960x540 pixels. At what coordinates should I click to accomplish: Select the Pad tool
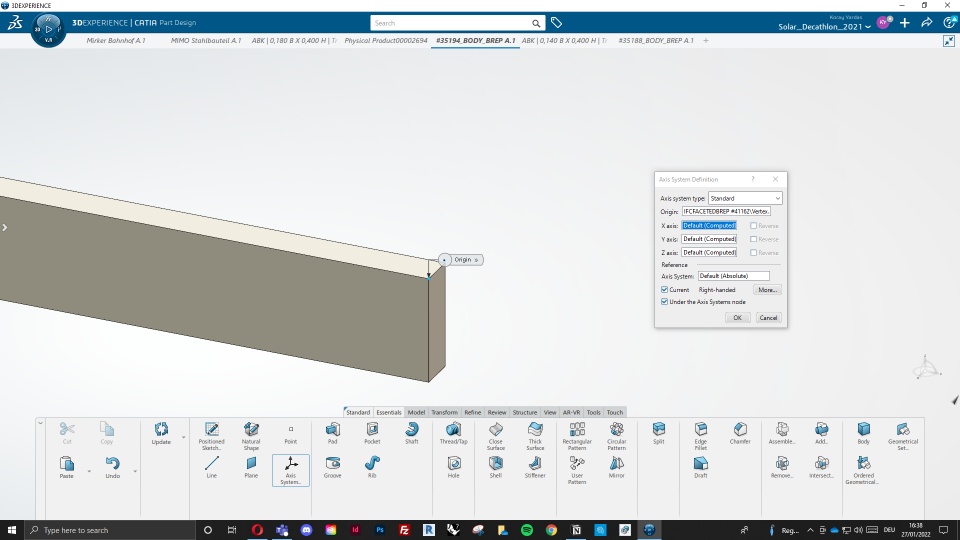point(332,430)
